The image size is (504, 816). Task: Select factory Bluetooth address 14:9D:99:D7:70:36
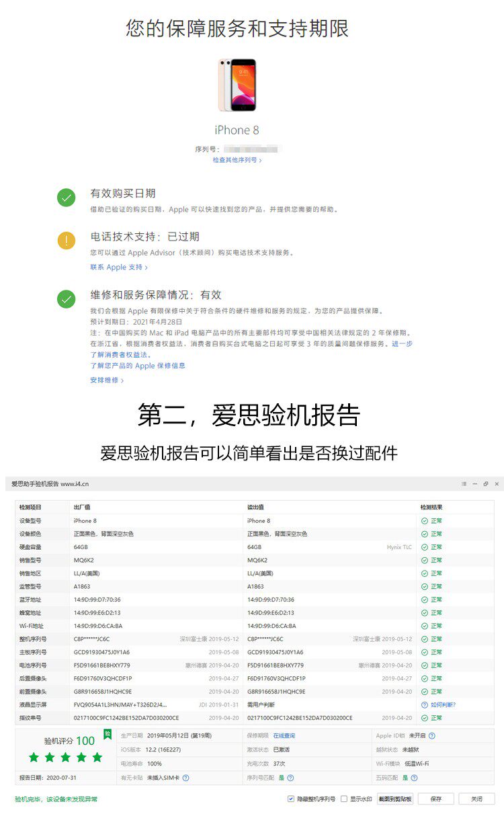point(97,600)
